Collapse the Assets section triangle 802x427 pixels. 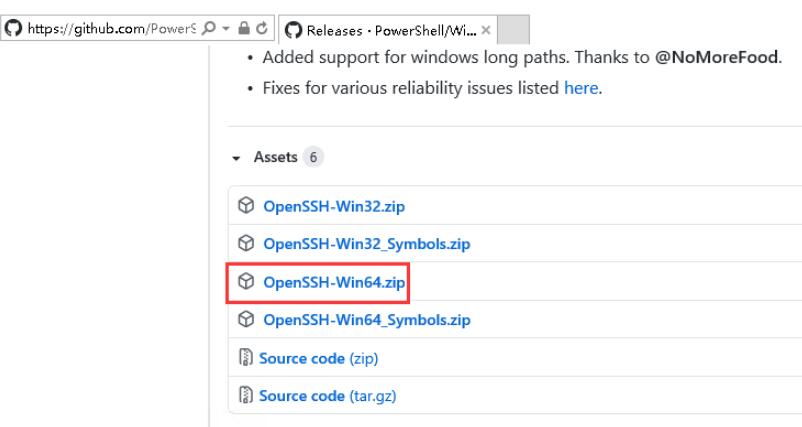pos(236,158)
